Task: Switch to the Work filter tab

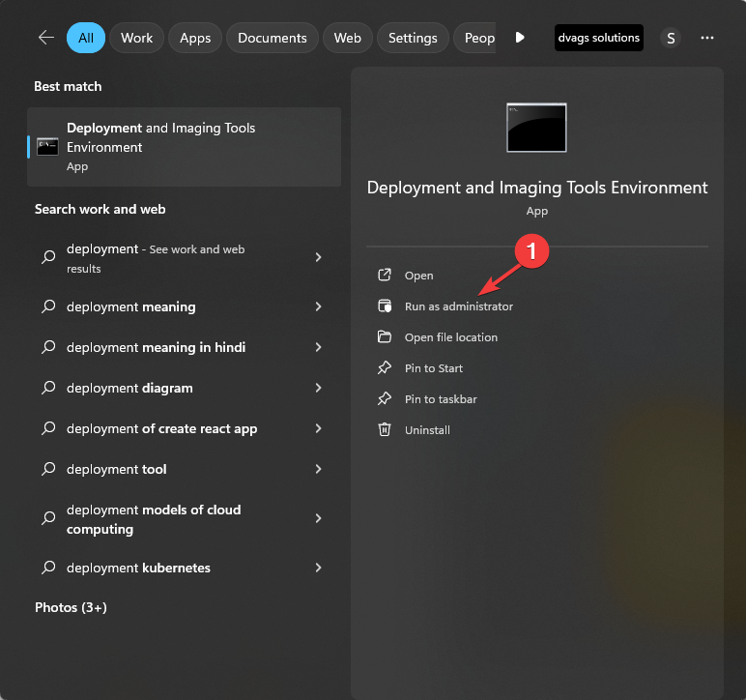Action: pos(136,38)
